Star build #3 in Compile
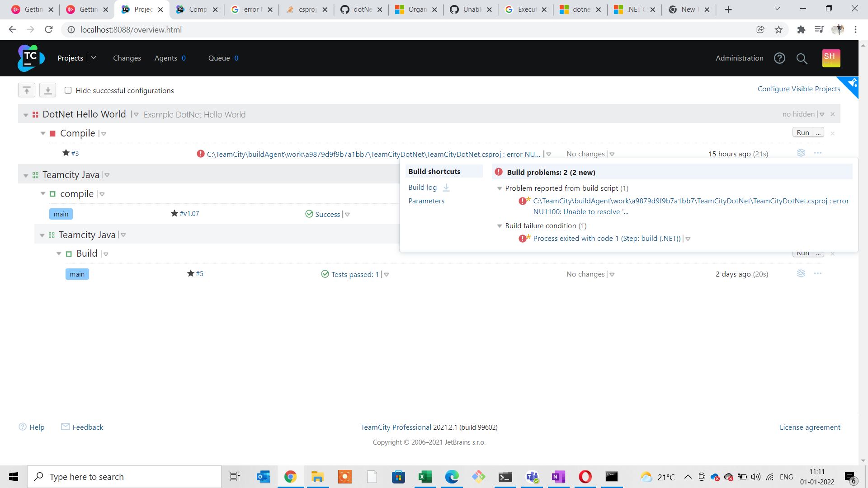Screen dimensions: 868x488 coord(66,153)
